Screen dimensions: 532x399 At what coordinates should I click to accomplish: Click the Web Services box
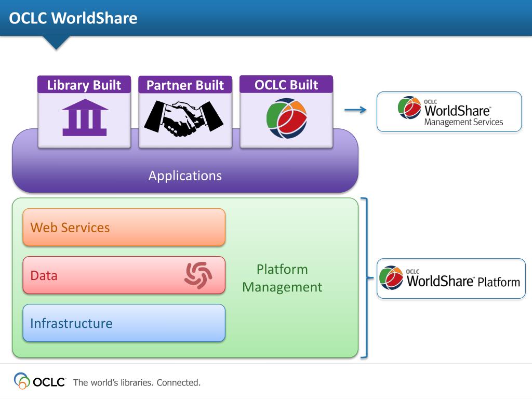(x=124, y=228)
